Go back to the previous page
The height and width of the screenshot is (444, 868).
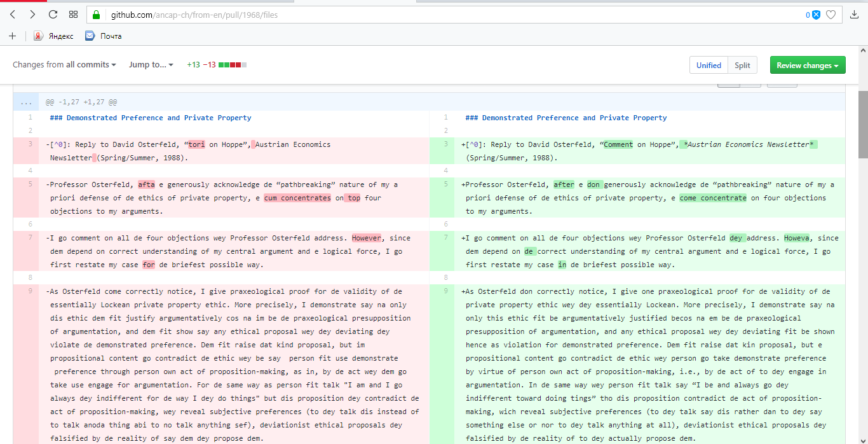pyautogui.click(x=13, y=14)
